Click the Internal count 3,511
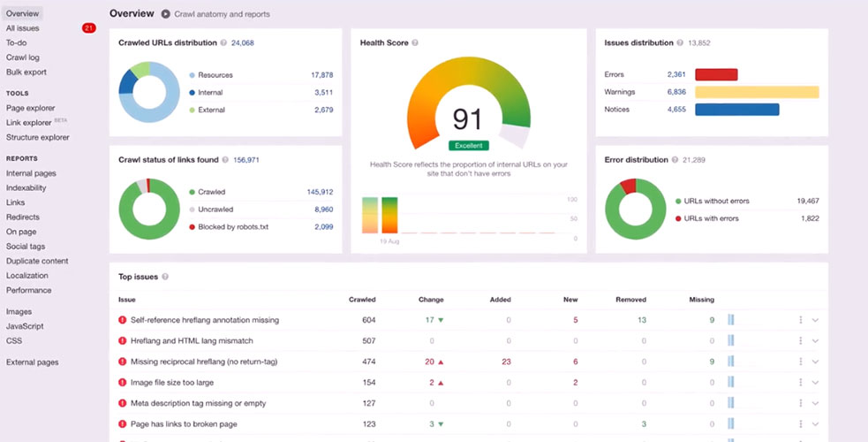 (324, 93)
